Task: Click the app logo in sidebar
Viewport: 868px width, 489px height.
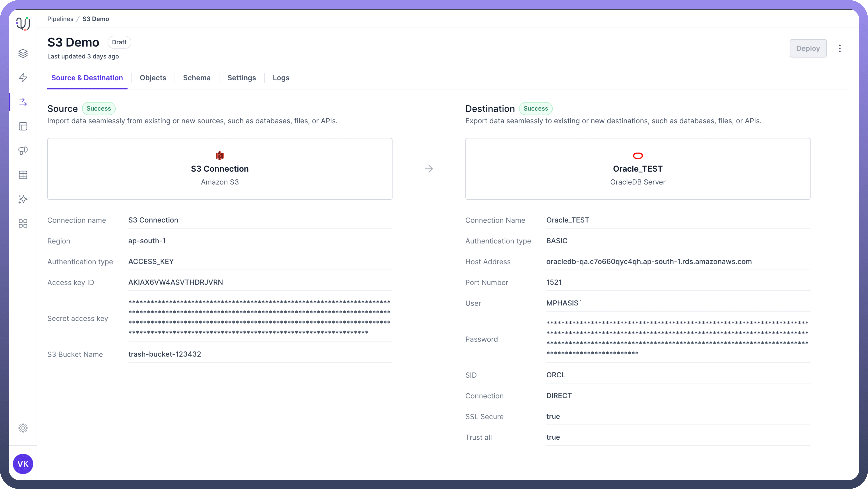Action: [x=23, y=24]
